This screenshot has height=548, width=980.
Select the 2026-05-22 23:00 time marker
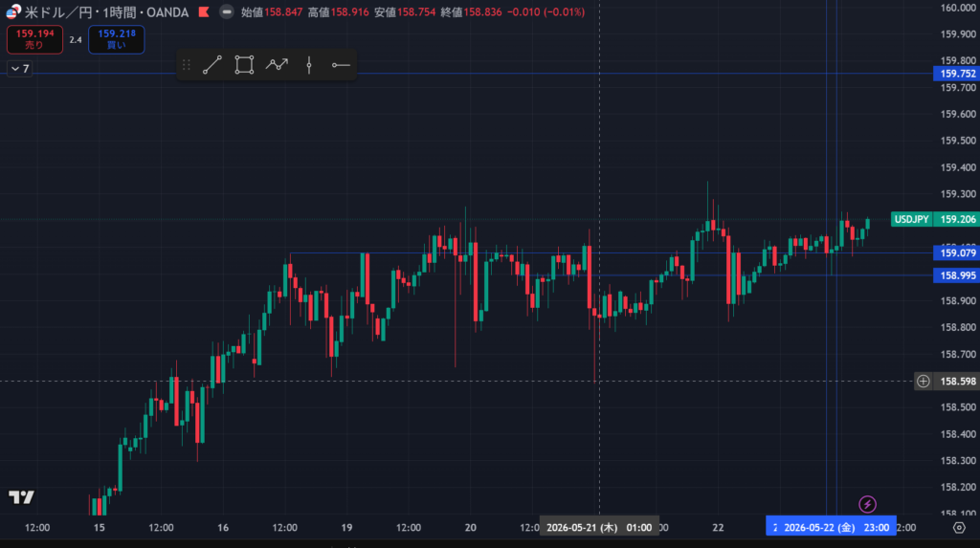(832, 527)
